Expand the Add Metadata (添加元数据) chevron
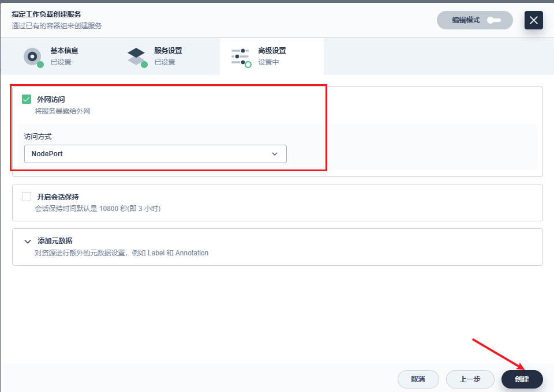Screen dimensions: 554x392 click(27, 242)
